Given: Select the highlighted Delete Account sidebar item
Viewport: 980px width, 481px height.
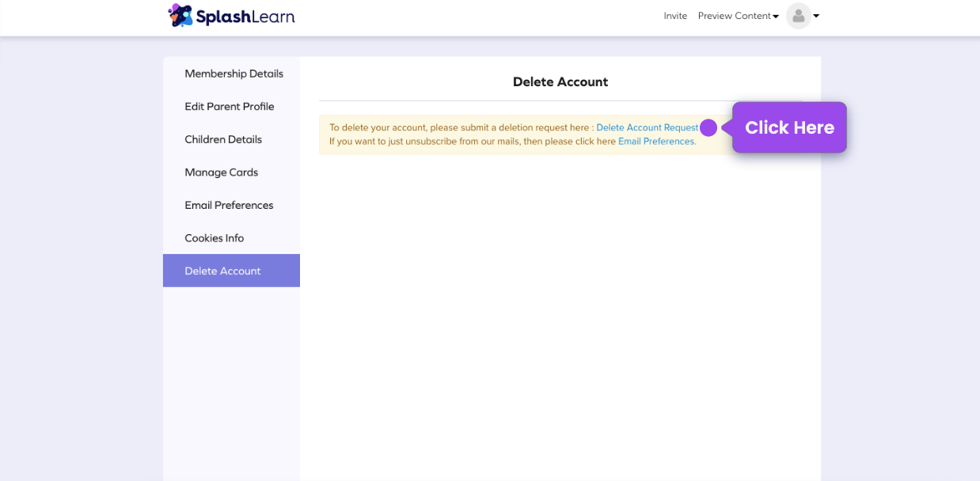Looking at the screenshot, I should (x=222, y=271).
